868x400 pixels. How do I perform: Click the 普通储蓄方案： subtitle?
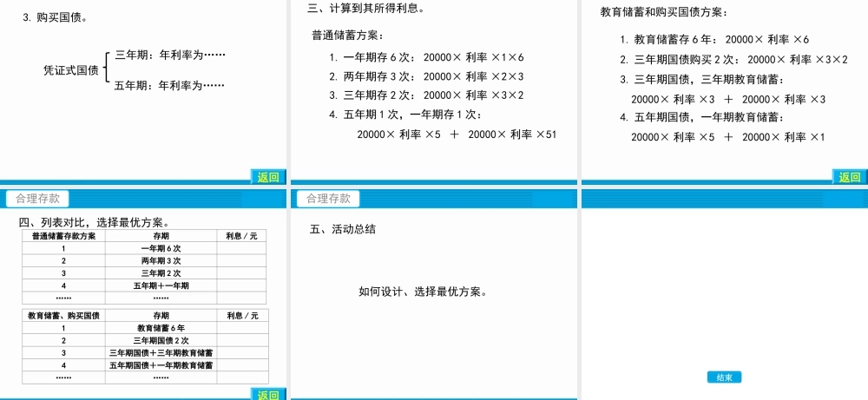pos(348,36)
